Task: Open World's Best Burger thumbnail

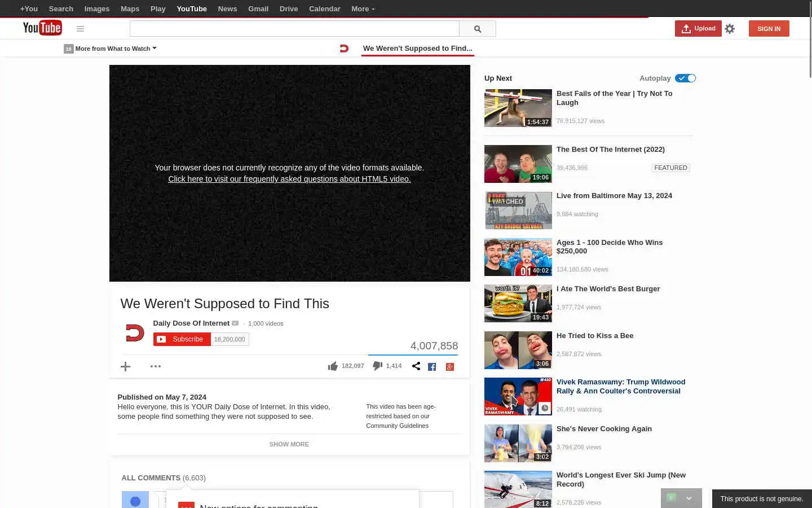Action: pyautogui.click(x=518, y=304)
